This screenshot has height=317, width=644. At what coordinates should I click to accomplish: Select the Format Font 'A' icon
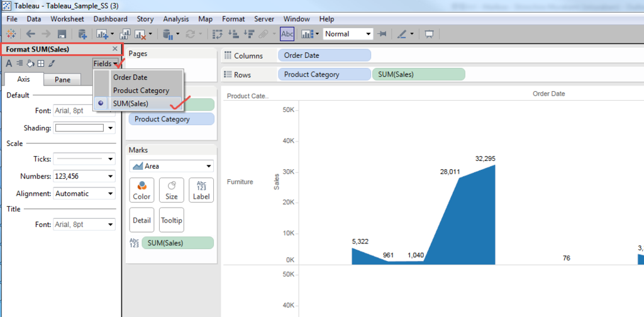(x=9, y=64)
